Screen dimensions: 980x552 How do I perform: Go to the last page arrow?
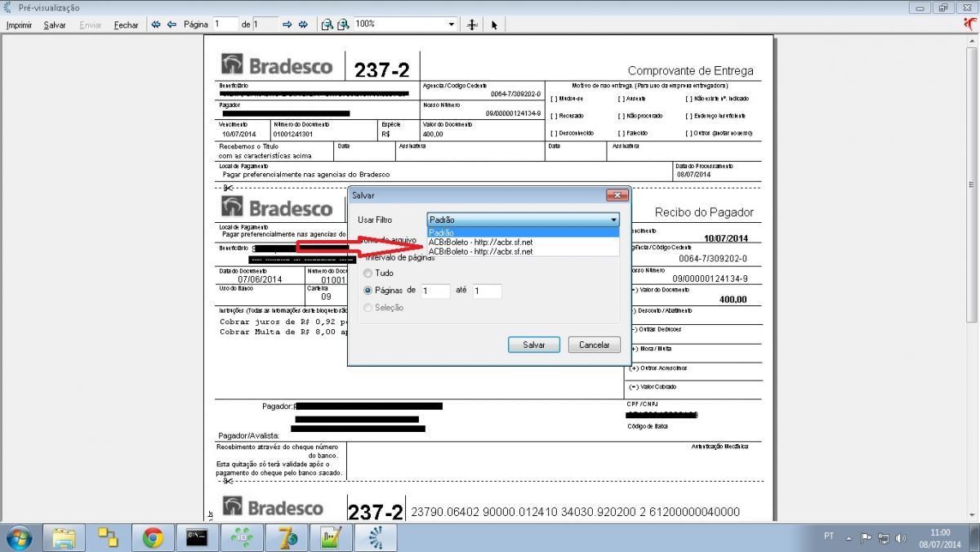(303, 24)
